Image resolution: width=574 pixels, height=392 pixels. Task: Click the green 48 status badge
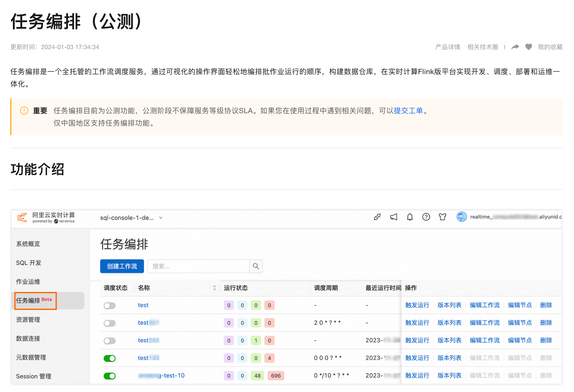coord(257,376)
